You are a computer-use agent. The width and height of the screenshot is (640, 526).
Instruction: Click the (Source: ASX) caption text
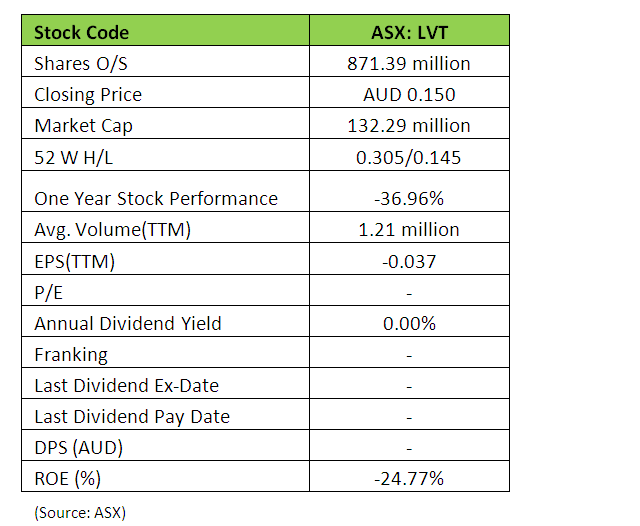tap(80, 513)
